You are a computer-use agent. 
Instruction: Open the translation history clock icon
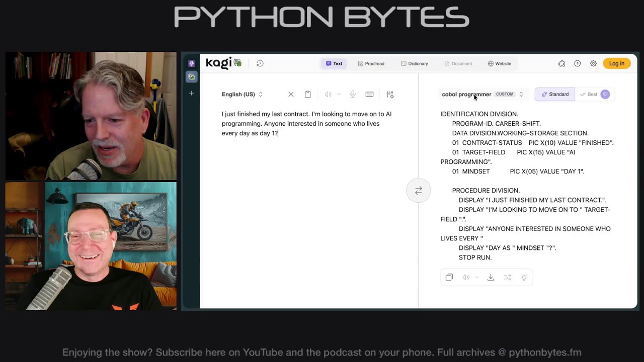pyautogui.click(x=260, y=63)
